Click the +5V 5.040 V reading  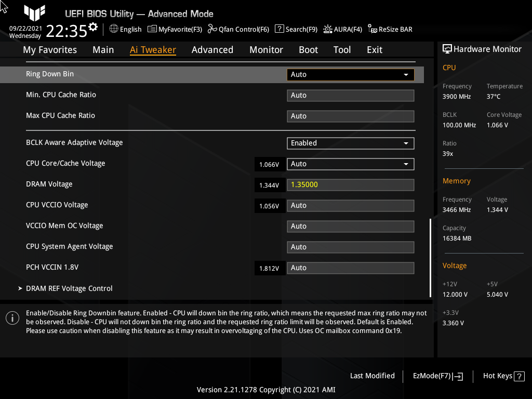pos(497,295)
